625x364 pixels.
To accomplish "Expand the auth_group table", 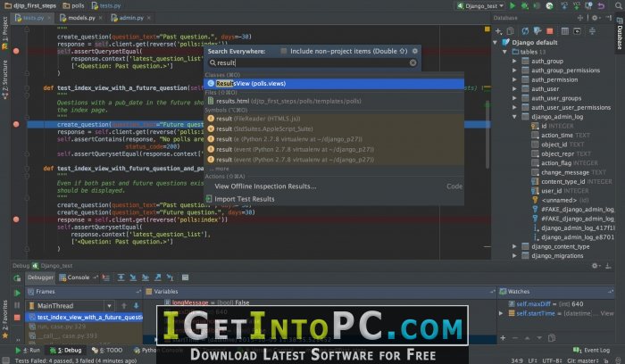I will click(514, 61).
